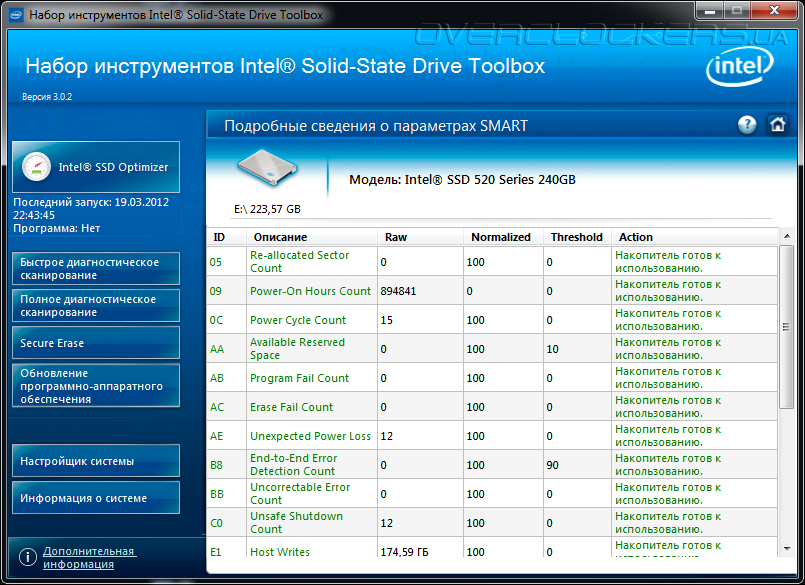Select the Power Cycle Count row
Viewport: 805px width, 585px height.
click(x=492, y=319)
